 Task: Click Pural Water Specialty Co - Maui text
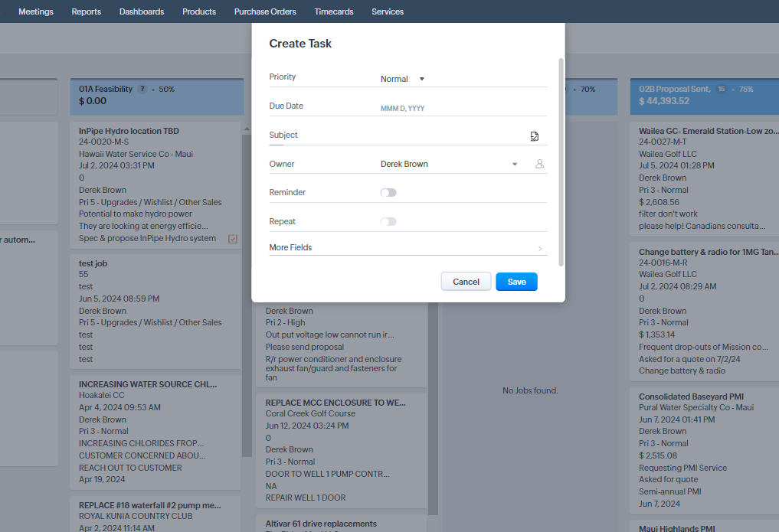coord(696,407)
